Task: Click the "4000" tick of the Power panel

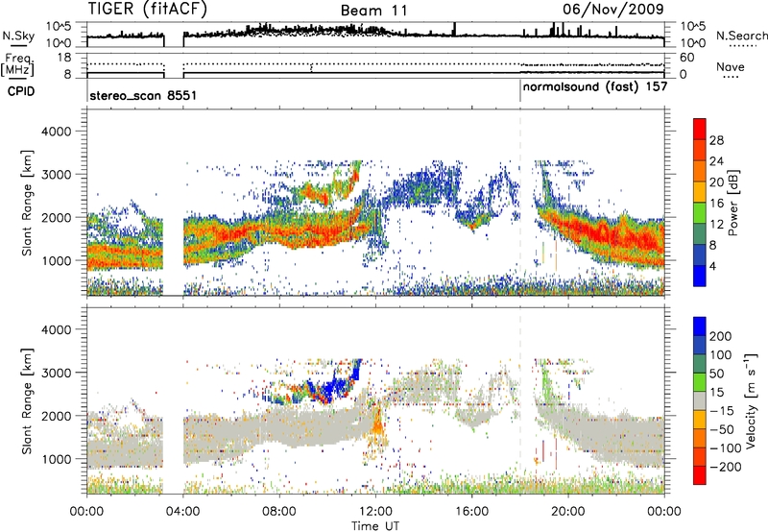Action: [56, 132]
